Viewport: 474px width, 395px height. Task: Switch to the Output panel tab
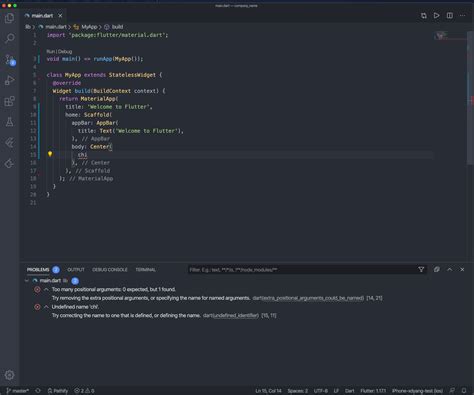(x=76, y=270)
